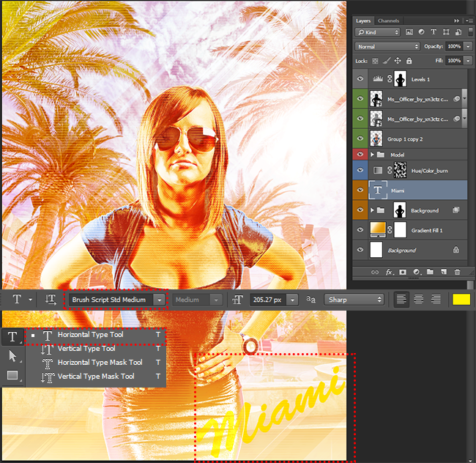Hide the Levels 1 layer
Screen dimensions: 476x463
click(360, 79)
